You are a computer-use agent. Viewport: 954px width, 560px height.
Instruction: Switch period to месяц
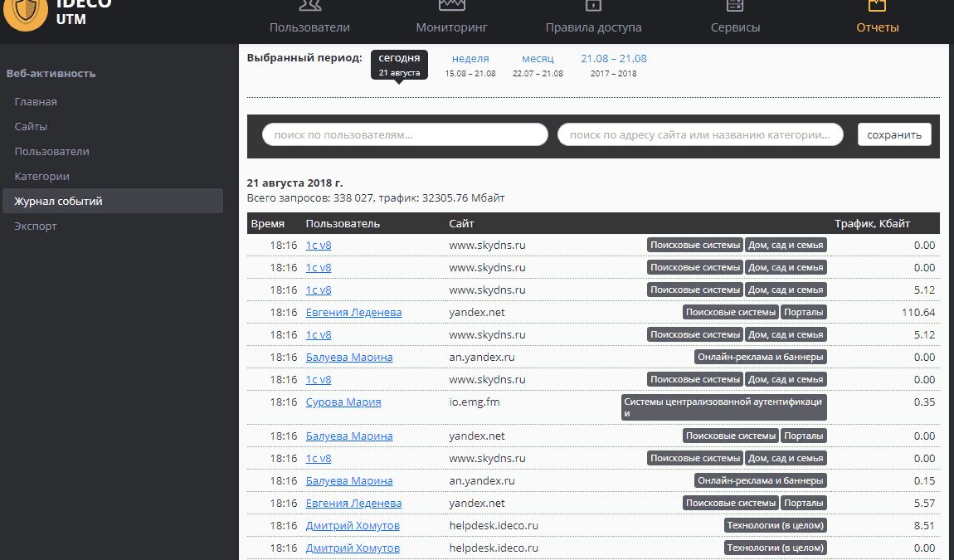click(538, 59)
